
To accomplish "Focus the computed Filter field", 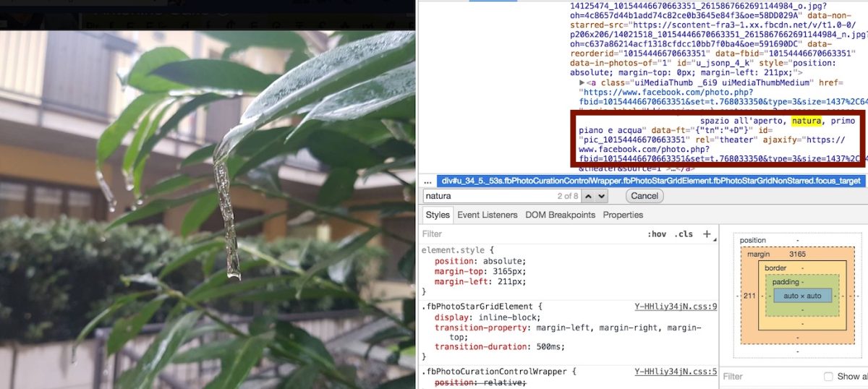I will click(767, 377).
